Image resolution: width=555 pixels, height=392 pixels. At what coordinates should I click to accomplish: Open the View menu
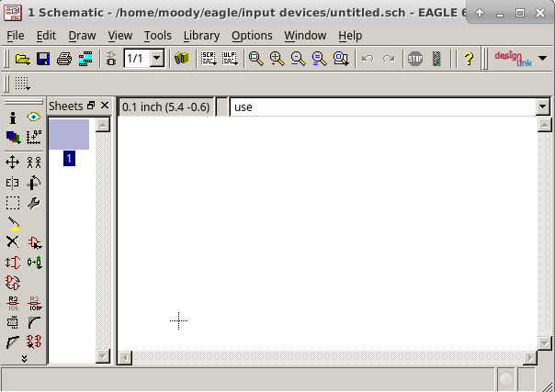coord(120,36)
